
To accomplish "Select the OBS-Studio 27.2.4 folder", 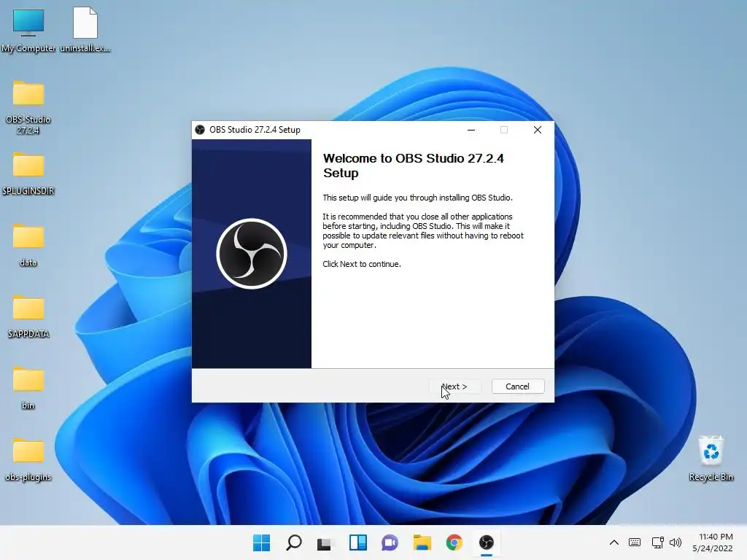I will 28,107.
